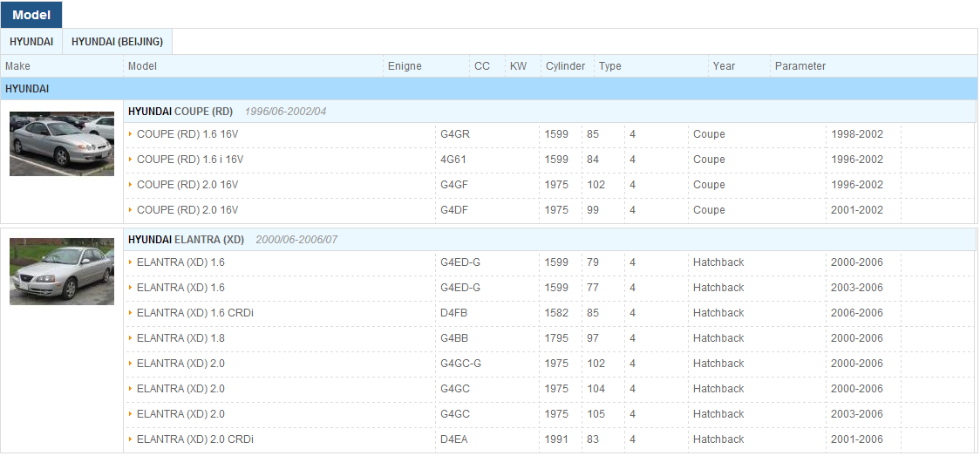Viewport: 980px width, 456px height.
Task: Click orange arrow beside COUPE (RD) 1.6 i 16V
Action: (x=131, y=160)
